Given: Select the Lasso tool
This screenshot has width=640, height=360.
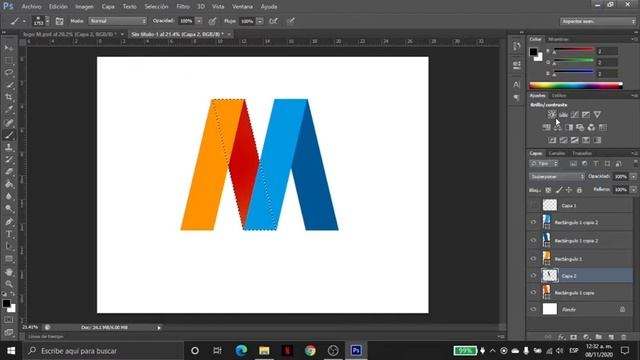Looking at the screenshot, I should (x=9, y=73).
